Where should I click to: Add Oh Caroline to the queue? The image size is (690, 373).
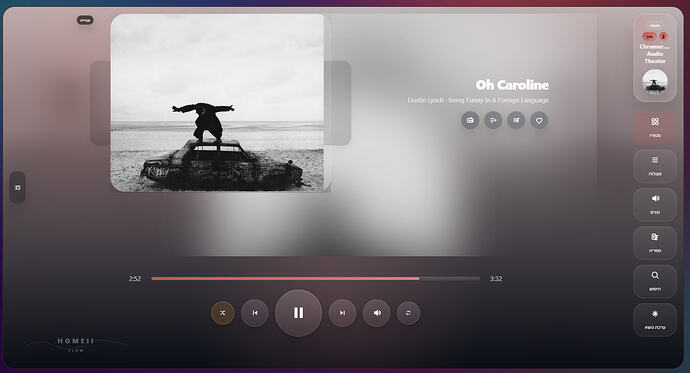point(493,120)
